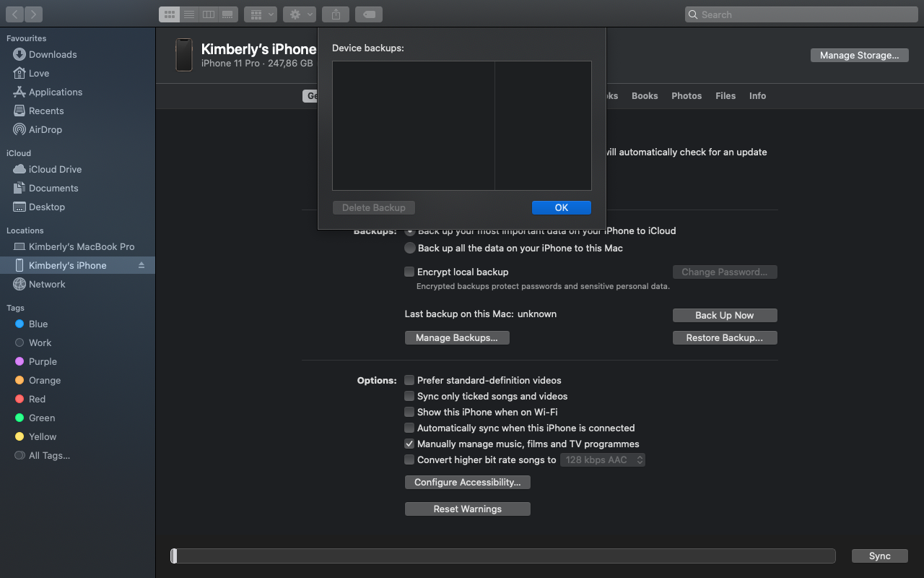This screenshot has width=924, height=578.
Task: Click the Sync button
Action: 880,556
